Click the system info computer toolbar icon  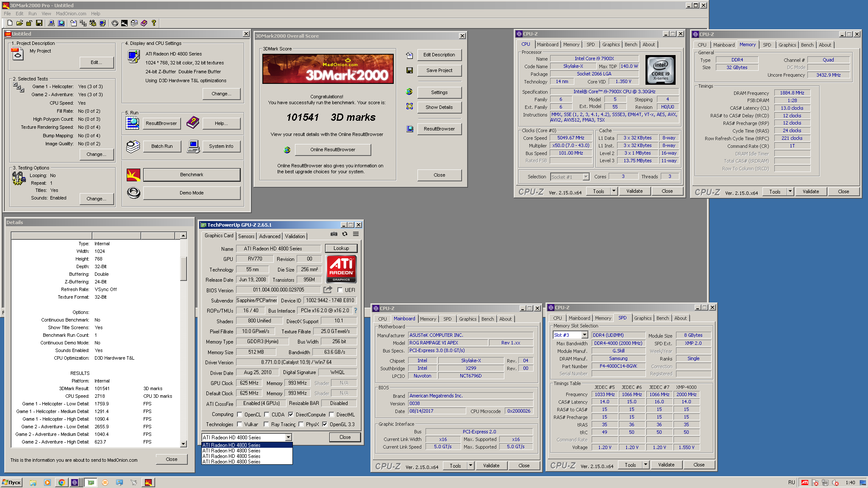tap(51, 23)
